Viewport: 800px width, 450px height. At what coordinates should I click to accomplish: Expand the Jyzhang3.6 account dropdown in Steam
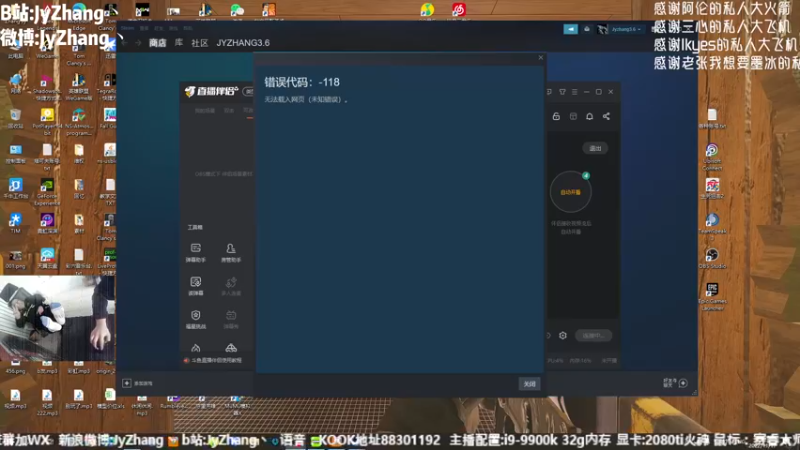click(x=626, y=29)
